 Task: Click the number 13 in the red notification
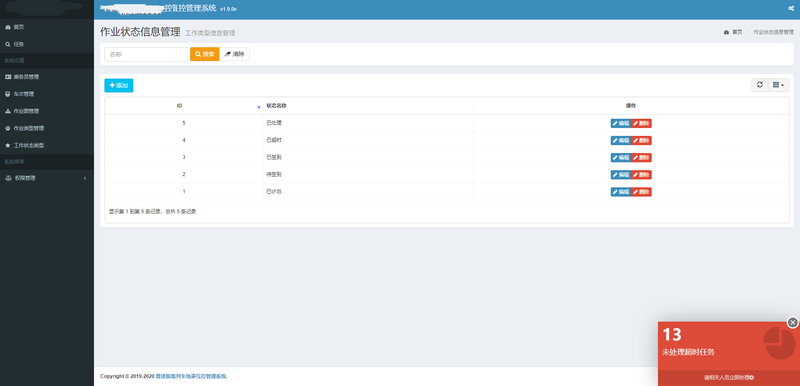[x=672, y=334]
